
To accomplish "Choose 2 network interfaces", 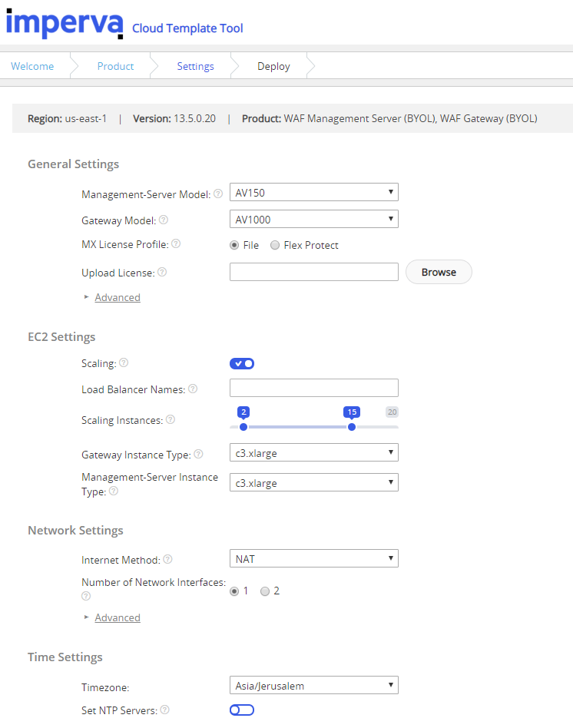I will (x=265, y=591).
